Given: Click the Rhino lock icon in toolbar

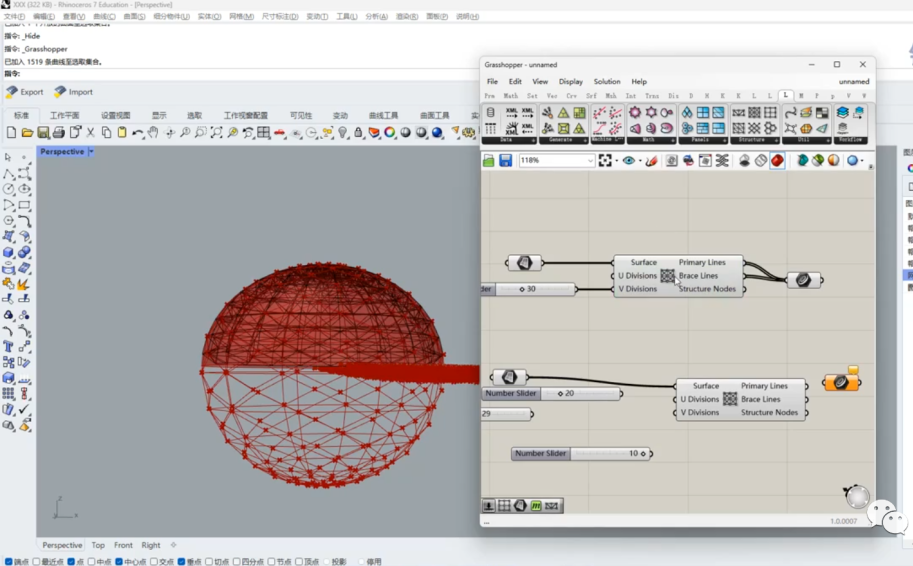Looking at the screenshot, I should click(x=358, y=133).
